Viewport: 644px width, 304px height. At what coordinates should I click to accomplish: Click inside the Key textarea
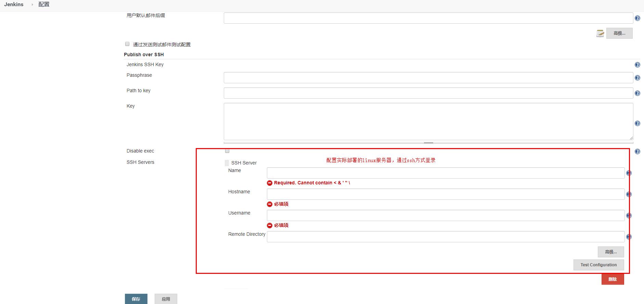428,122
